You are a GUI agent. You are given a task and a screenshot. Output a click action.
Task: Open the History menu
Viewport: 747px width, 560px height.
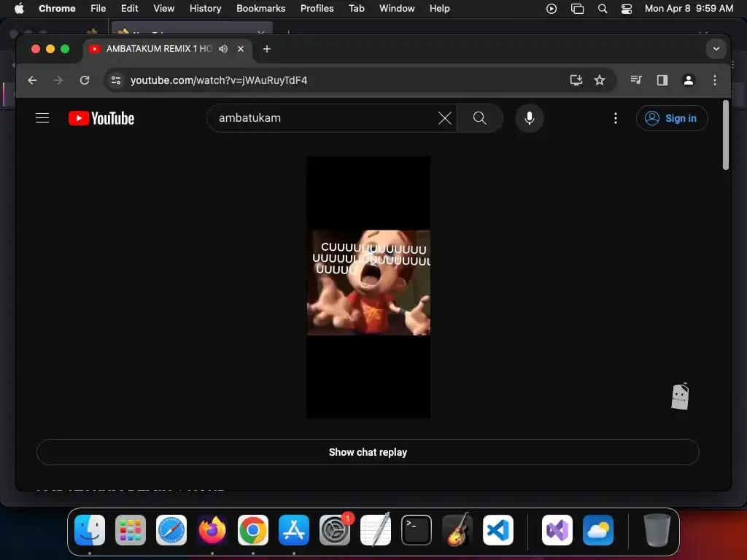[x=205, y=8]
